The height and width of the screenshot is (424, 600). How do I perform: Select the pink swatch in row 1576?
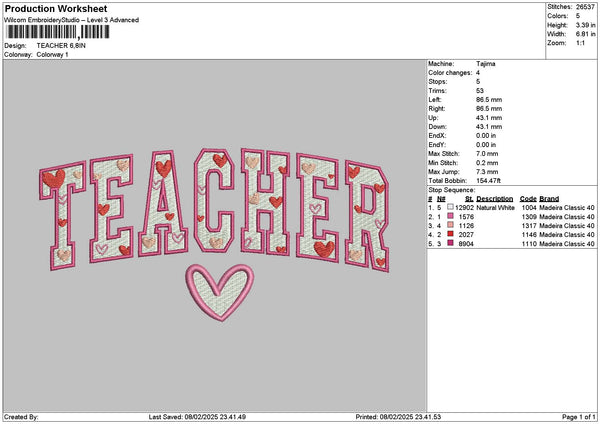pos(450,216)
